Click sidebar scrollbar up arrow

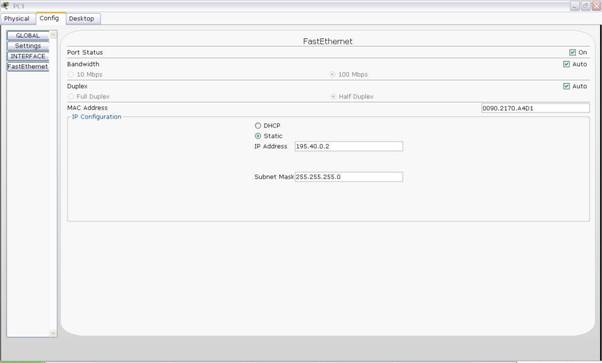coord(53,35)
